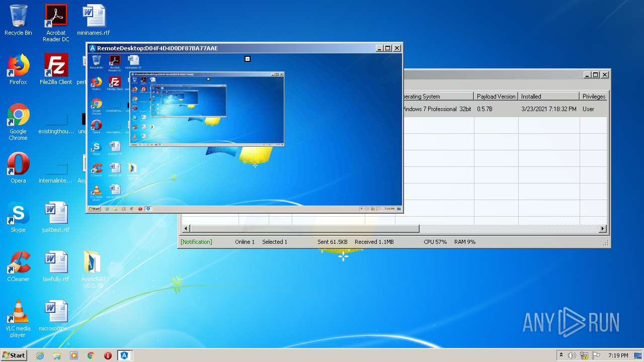644x362 pixels.
Task: Launch Acrobat Reader DC from desktop
Action: (x=56, y=23)
